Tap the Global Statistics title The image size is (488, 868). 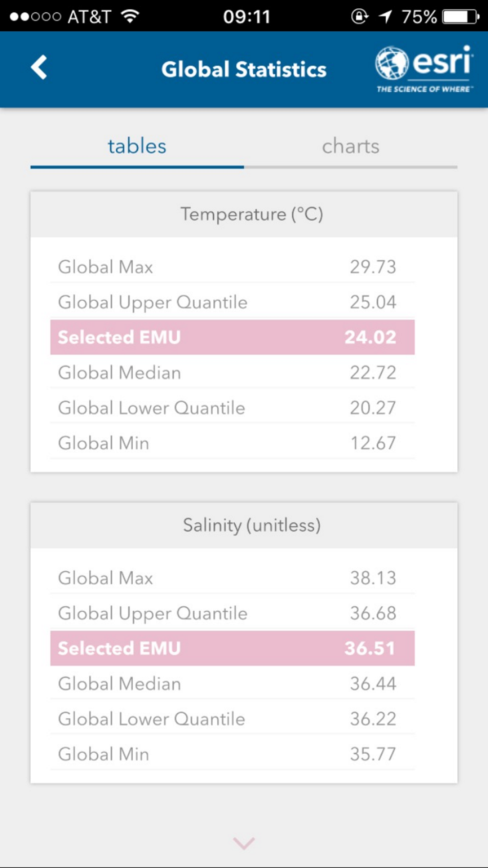coord(244,69)
